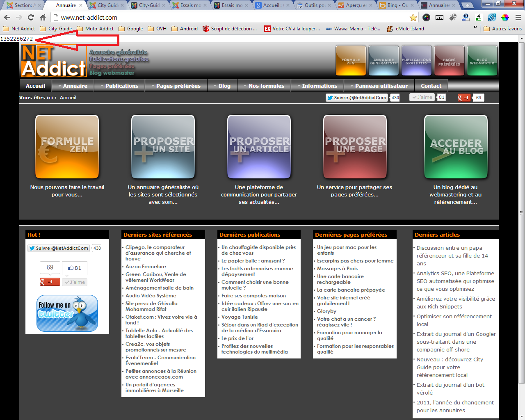Click the thumbs-up 81 like button
This screenshot has height=420, width=525.
tap(75, 268)
